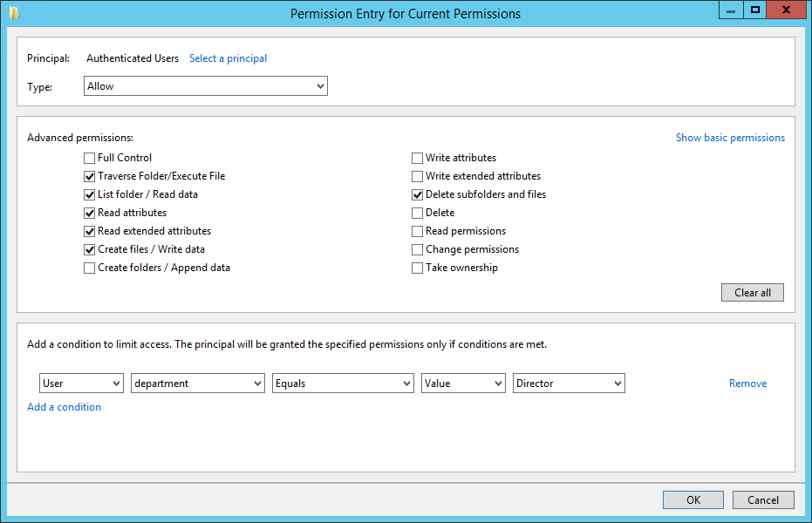This screenshot has width=812, height=523.
Task: Enable Create folders / Append data
Action: 89,268
